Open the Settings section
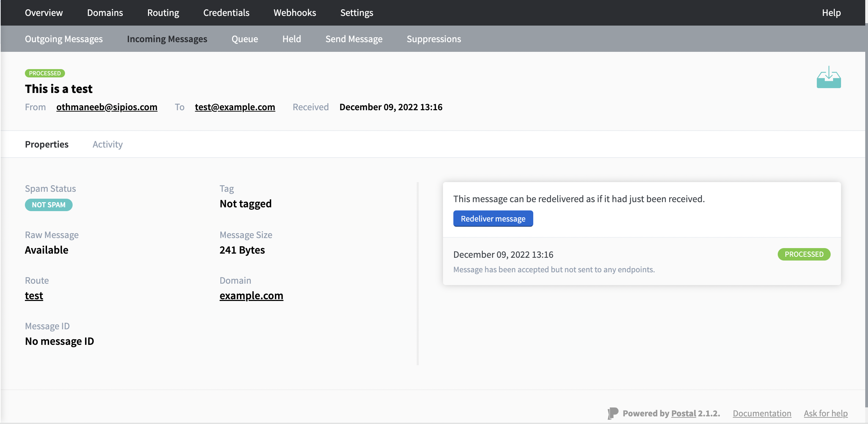868x425 pixels. (357, 12)
